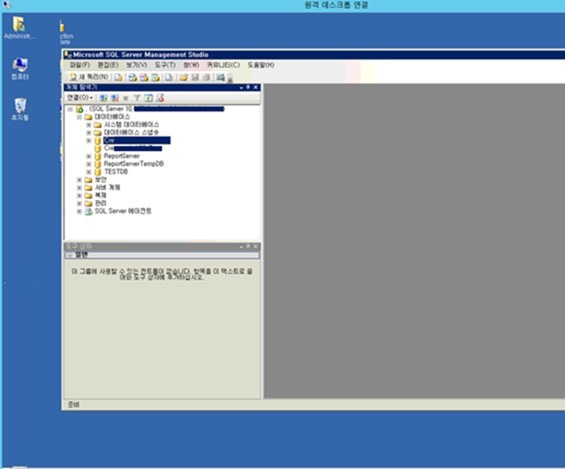Click the SQL Server instance icon at tree root
Viewport: 565px width, 469px height.
[80, 109]
